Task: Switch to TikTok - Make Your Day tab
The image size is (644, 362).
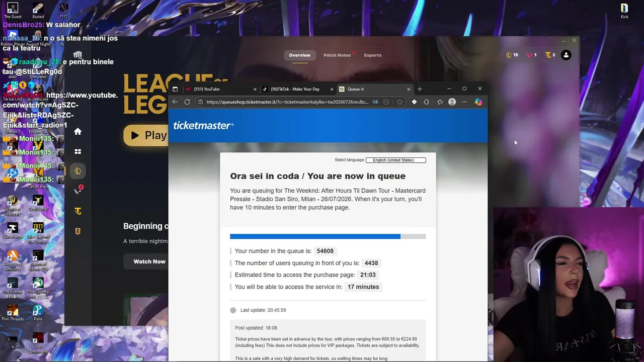Action: 297,89
